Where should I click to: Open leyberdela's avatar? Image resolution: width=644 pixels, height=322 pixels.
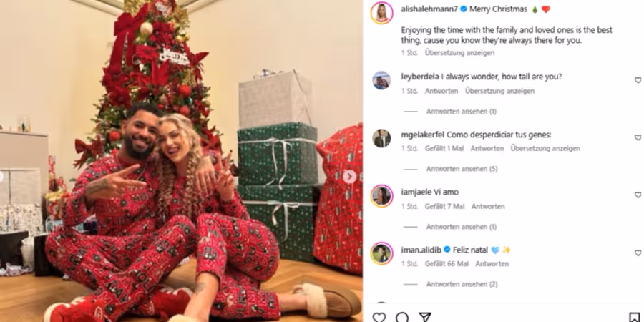(381, 80)
